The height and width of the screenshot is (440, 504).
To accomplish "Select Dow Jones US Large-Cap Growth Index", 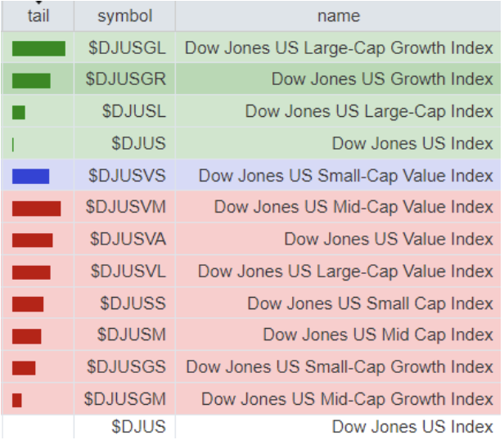I will tap(339, 48).
